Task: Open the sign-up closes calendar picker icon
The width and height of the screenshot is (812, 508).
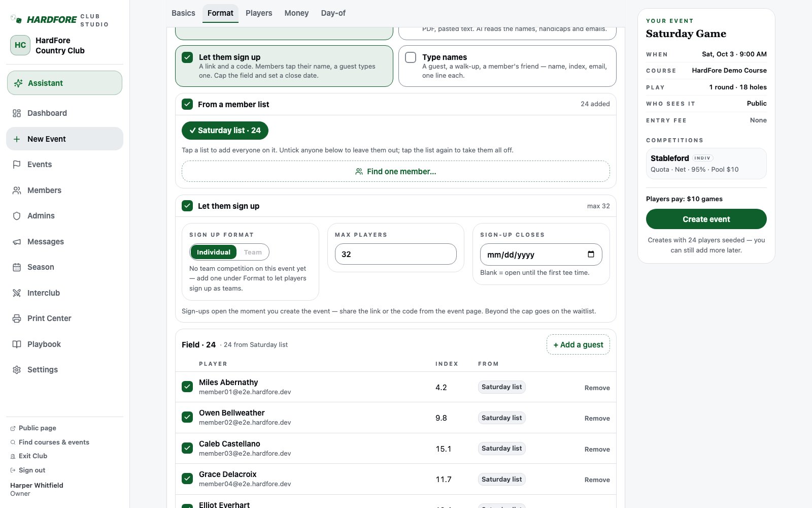Action: pos(591,255)
